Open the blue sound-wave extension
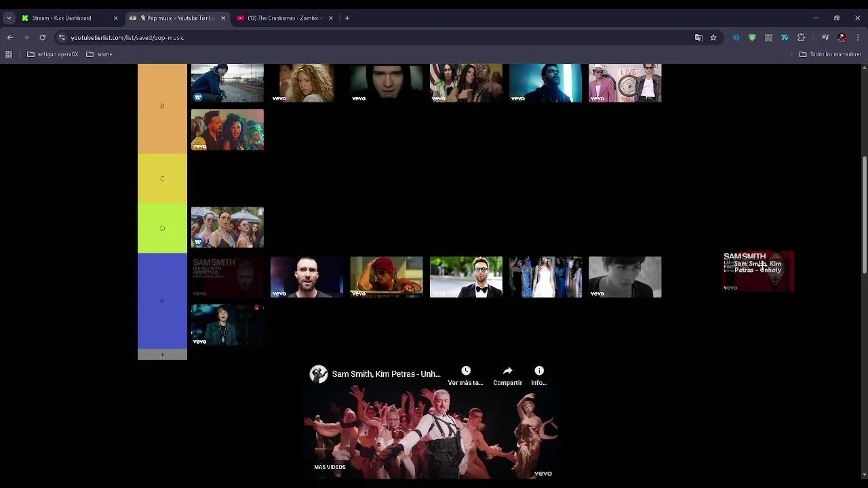Viewport: 868px width, 488px height. 736,38
